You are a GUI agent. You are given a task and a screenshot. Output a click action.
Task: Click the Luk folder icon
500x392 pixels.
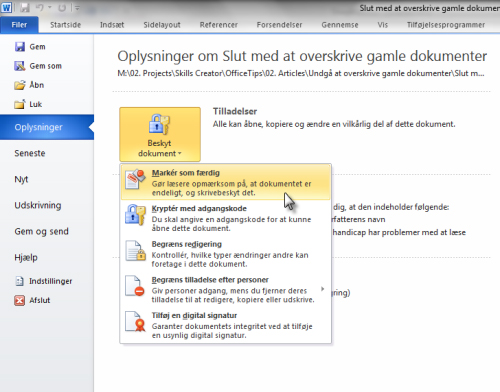pos(20,104)
